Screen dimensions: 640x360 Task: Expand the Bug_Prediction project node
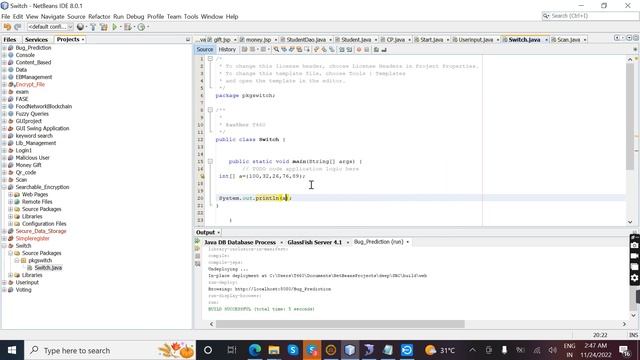[x=4, y=48]
